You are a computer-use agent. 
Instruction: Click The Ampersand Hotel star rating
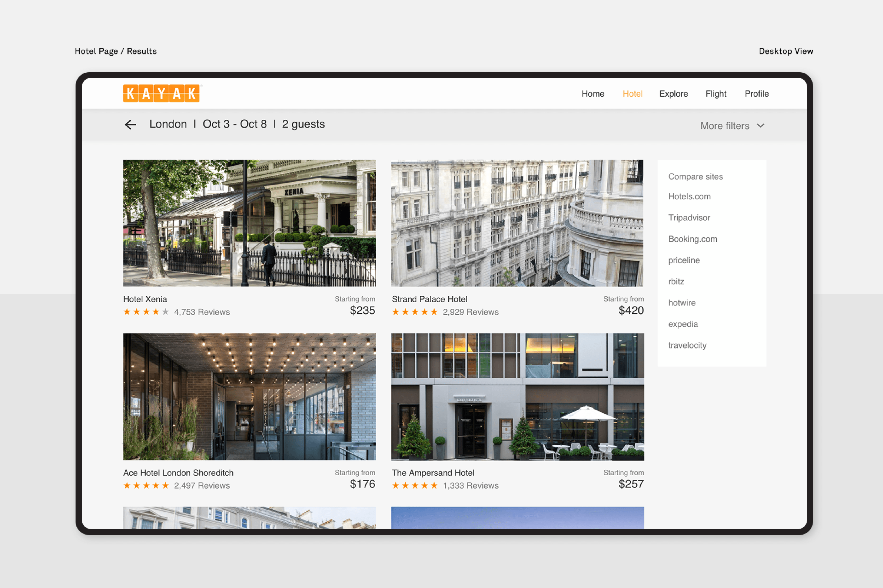415,485
